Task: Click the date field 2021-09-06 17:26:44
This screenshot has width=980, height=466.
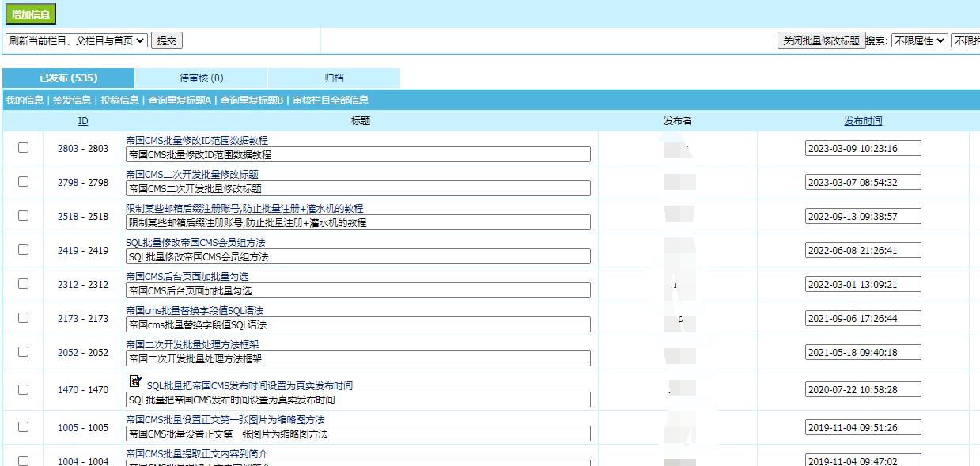Action: pos(863,318)
